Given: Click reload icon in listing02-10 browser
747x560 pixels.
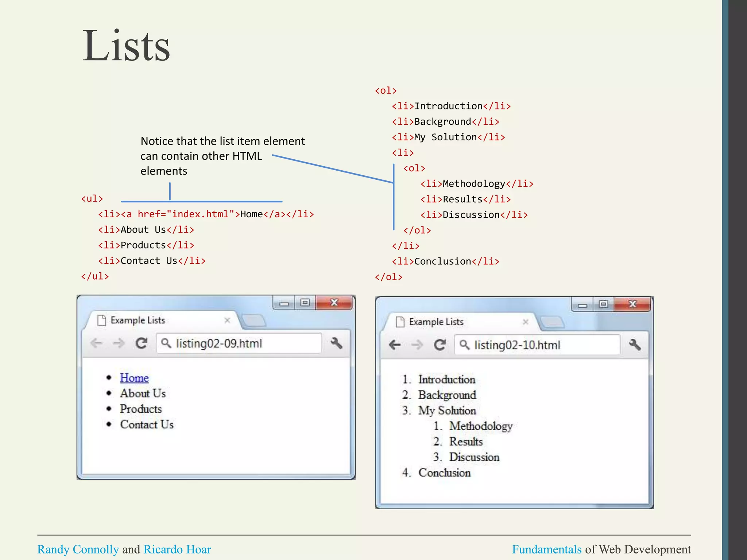Looking at the screenshot, I should coord(440,345).
